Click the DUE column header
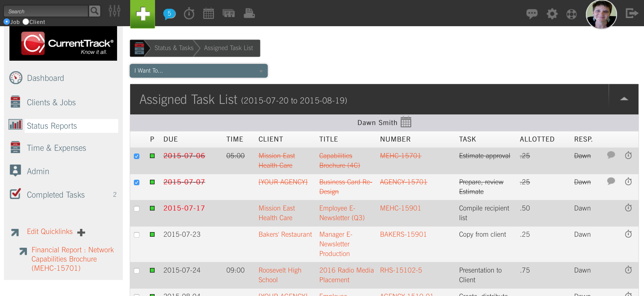The height and width of the screenshot is (296, 644). point(171,139)
